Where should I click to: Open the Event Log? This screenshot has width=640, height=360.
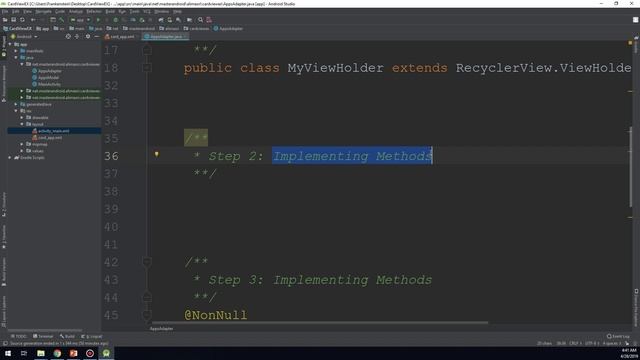618,336
